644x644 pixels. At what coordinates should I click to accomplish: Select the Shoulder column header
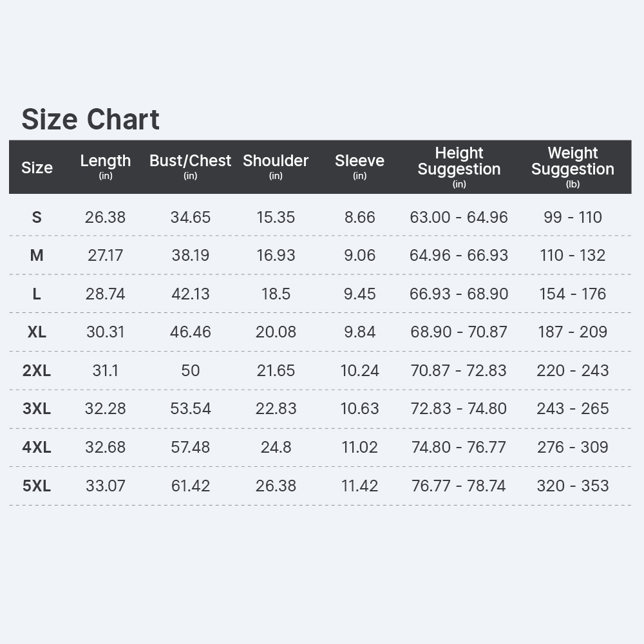[x=276, y=166]
